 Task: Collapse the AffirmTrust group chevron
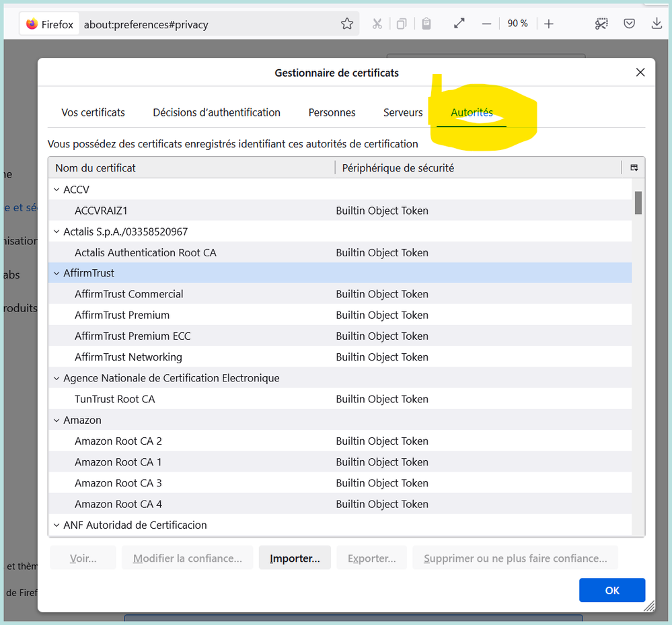pyautogui.click(x=57, y=273)
